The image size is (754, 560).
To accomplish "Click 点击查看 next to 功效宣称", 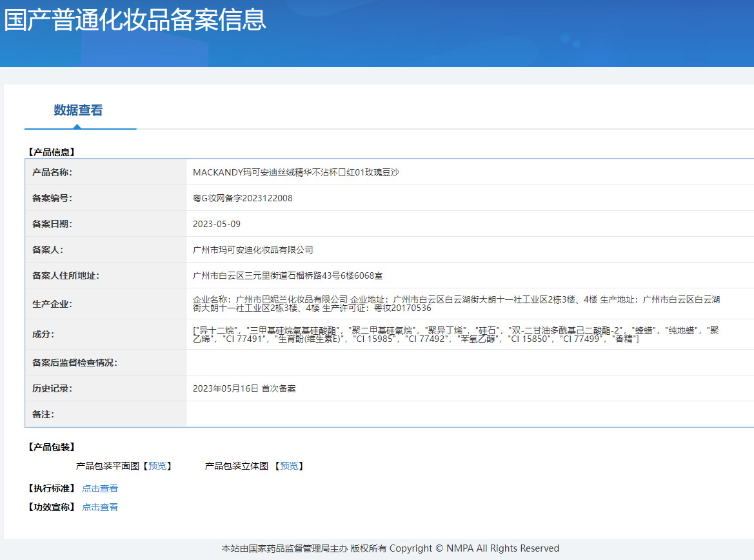I will [100, 507].
